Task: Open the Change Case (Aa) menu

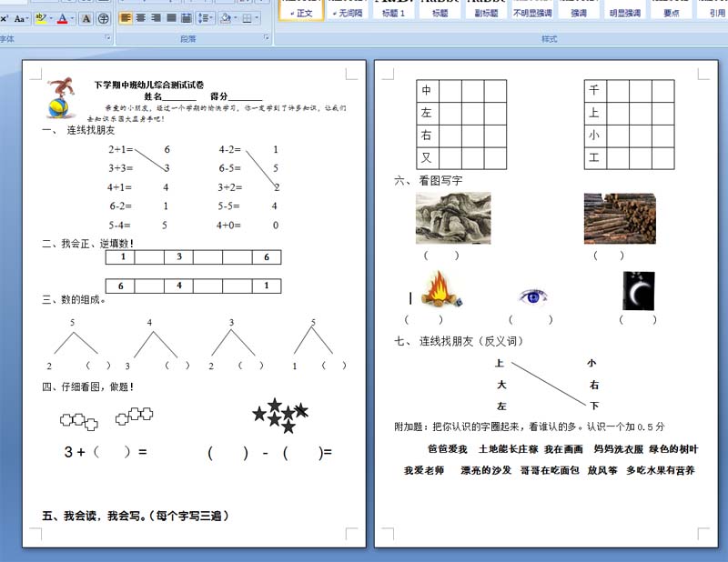Action: tap(21, 18)
